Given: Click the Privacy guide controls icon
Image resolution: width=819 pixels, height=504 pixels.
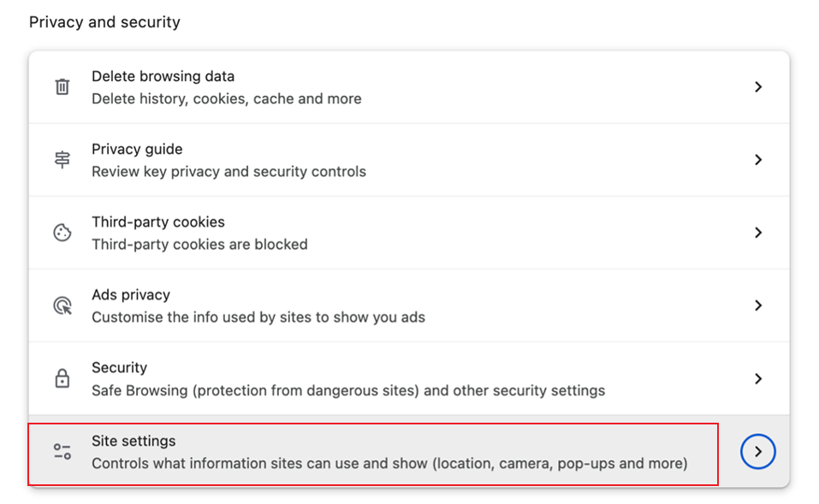Looking at the screenshot, I should click(62, 158).
